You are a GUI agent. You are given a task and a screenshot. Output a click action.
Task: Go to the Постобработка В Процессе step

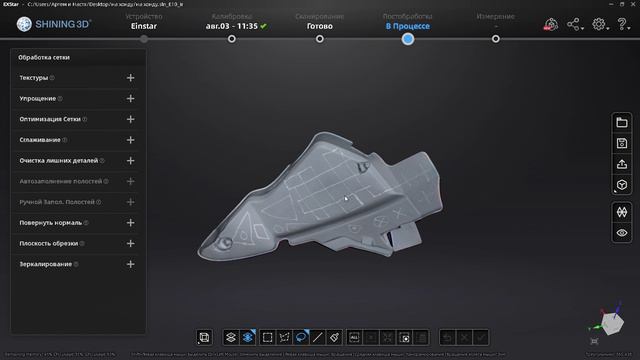pos(407,21)
